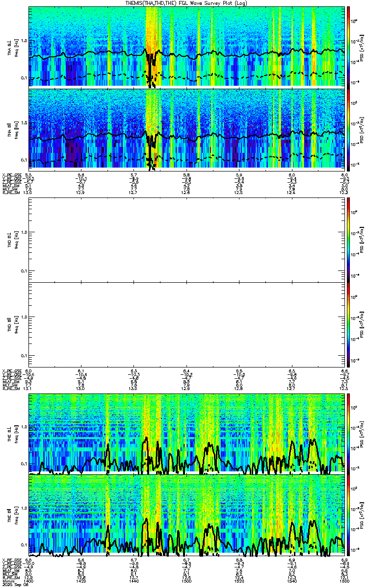Click the X_RE_GSE row label under THE panels
Screen dimensions: 368x588
[x=11, y=559]
